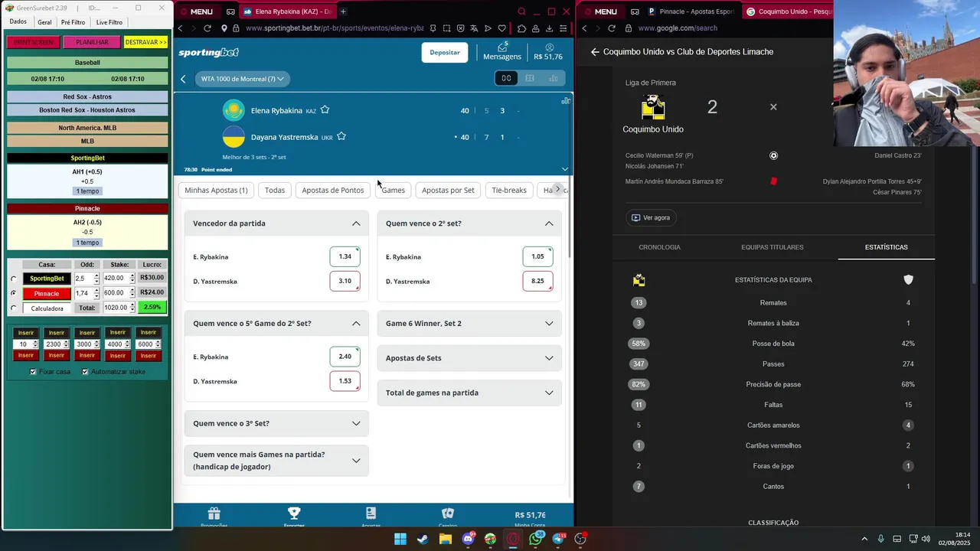Screen dimensions: 980x551
Task: Switch to Live Filtro tab
Action: click(x=109, y=22)
